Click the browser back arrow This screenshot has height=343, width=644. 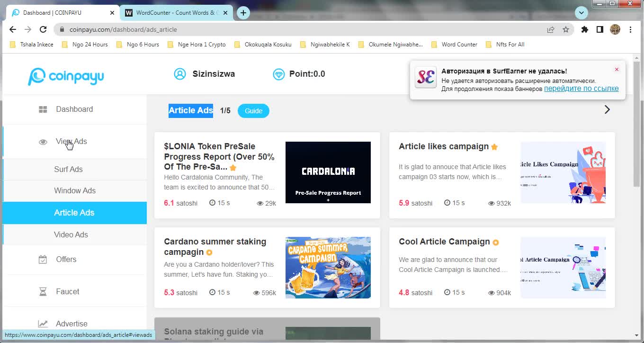coord(13,29)
